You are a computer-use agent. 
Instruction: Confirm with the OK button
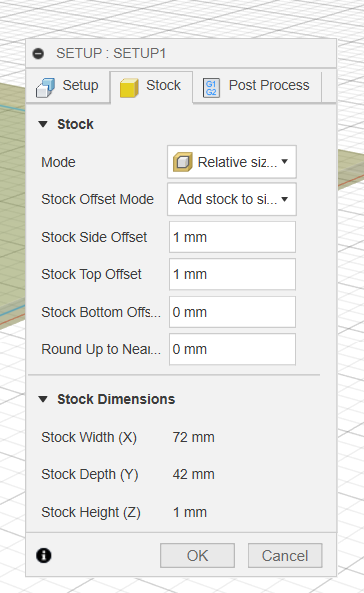tap(197, 556)
